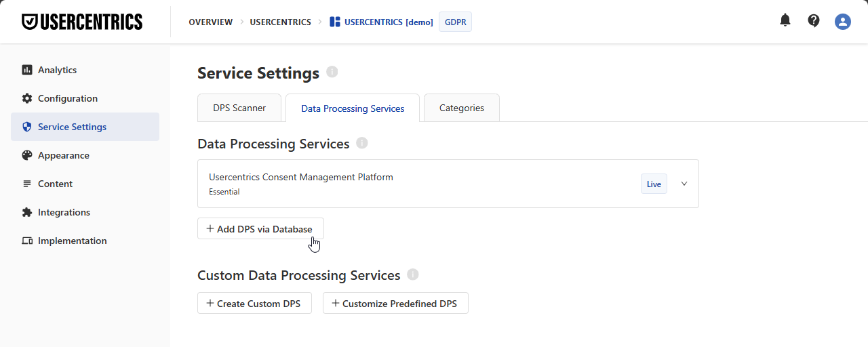Switch to the DPS Scanner tab

point(239,108)
